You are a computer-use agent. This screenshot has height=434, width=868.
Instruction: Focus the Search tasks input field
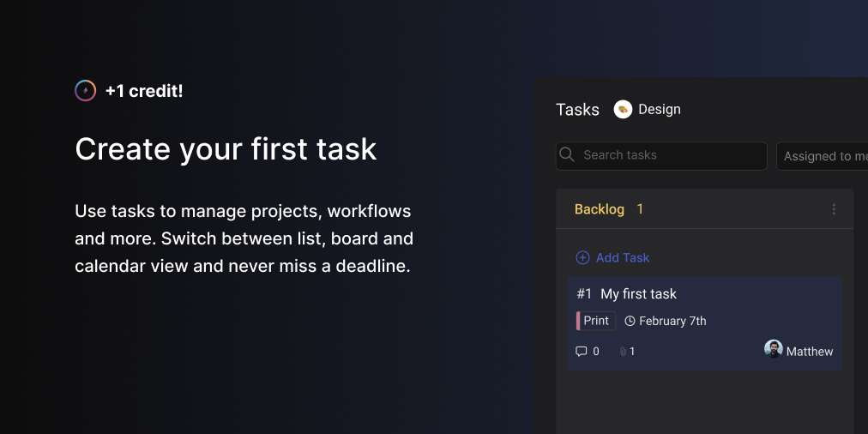(669, 155)
